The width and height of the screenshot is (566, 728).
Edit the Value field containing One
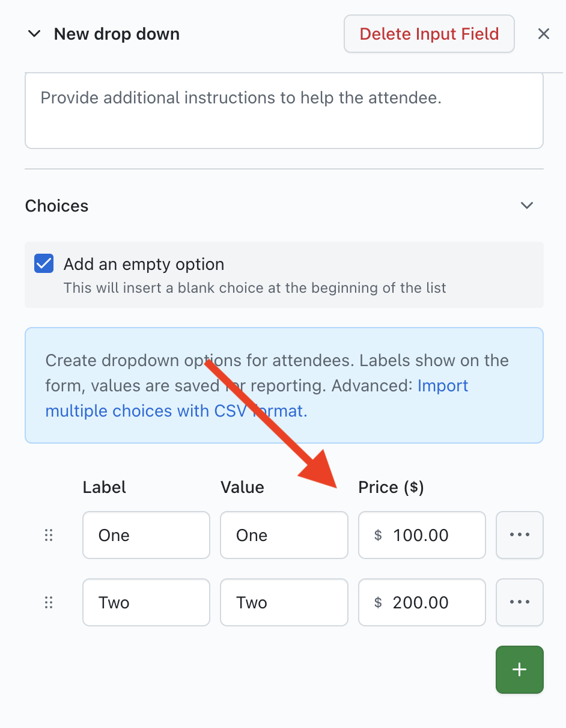284,535
